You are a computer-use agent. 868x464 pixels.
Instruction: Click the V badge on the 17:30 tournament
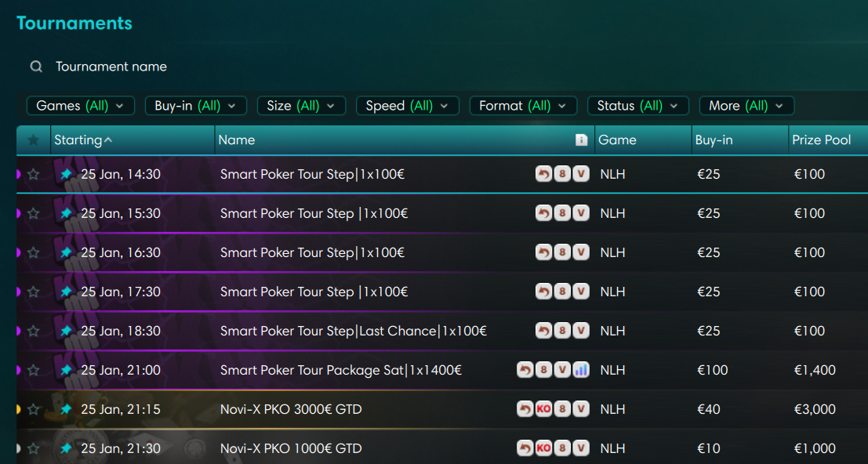pyautogui.click(x=581, y=292)
